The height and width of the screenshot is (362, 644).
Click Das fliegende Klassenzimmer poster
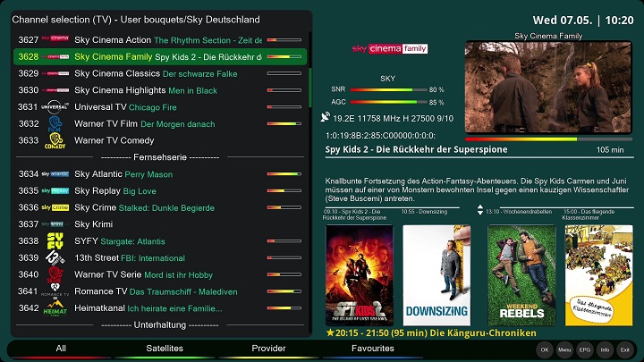(x=598, y=275)
